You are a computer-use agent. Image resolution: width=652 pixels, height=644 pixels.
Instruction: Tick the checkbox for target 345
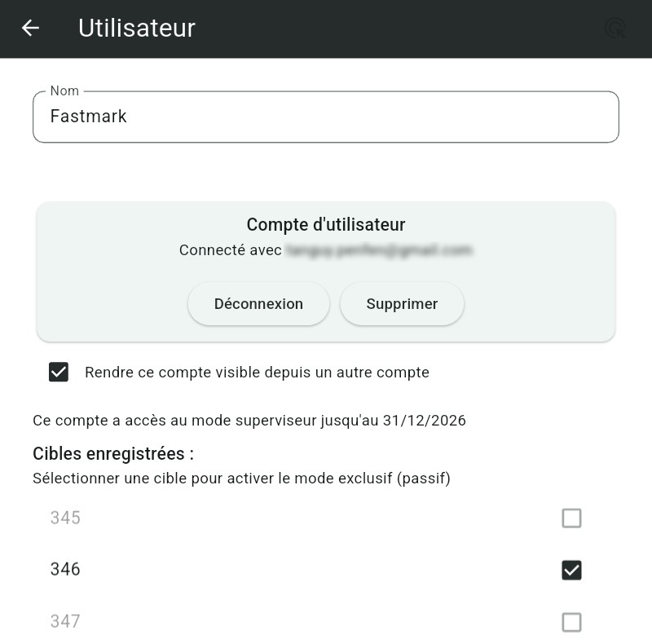(x=571, y=518)
